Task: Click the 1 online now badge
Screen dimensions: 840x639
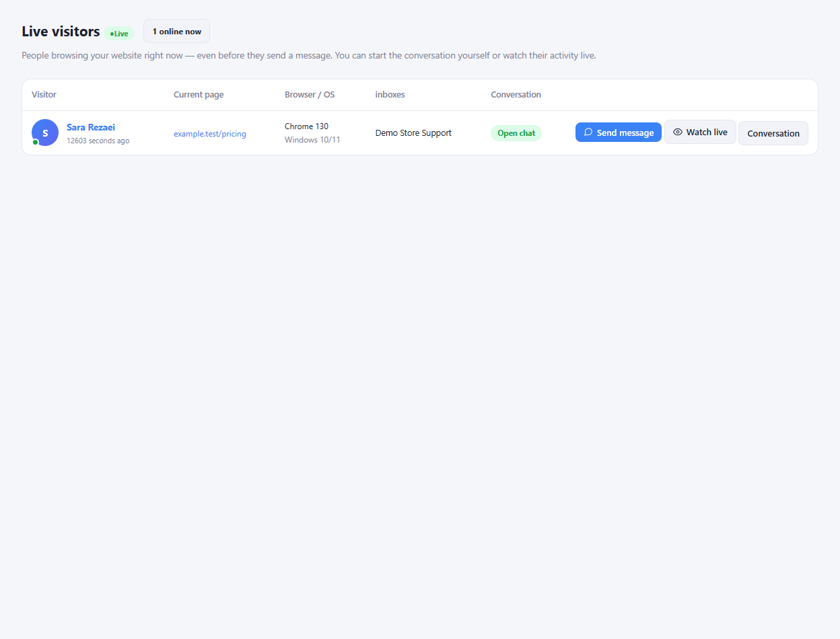Action: (176, 31)
